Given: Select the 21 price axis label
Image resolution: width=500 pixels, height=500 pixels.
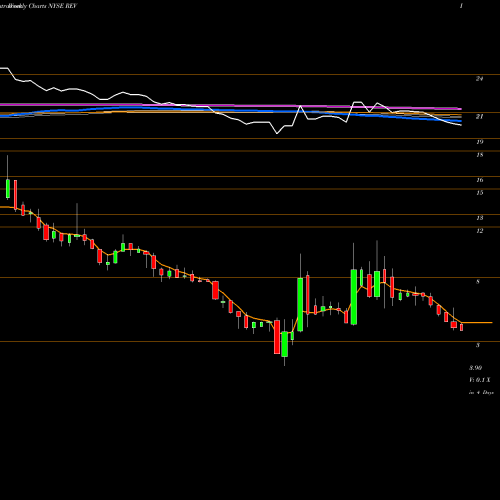Looking at the screenshot, I should pos(479,117).
